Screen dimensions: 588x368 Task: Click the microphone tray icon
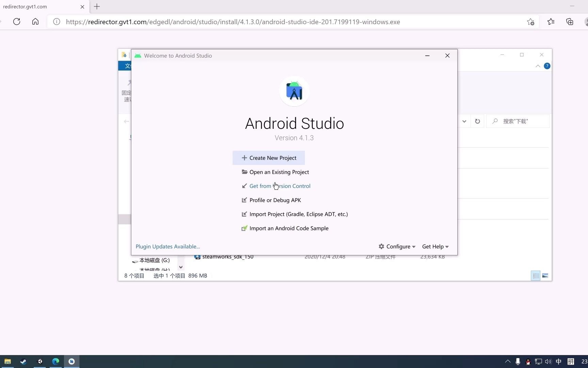coord(518,362)
